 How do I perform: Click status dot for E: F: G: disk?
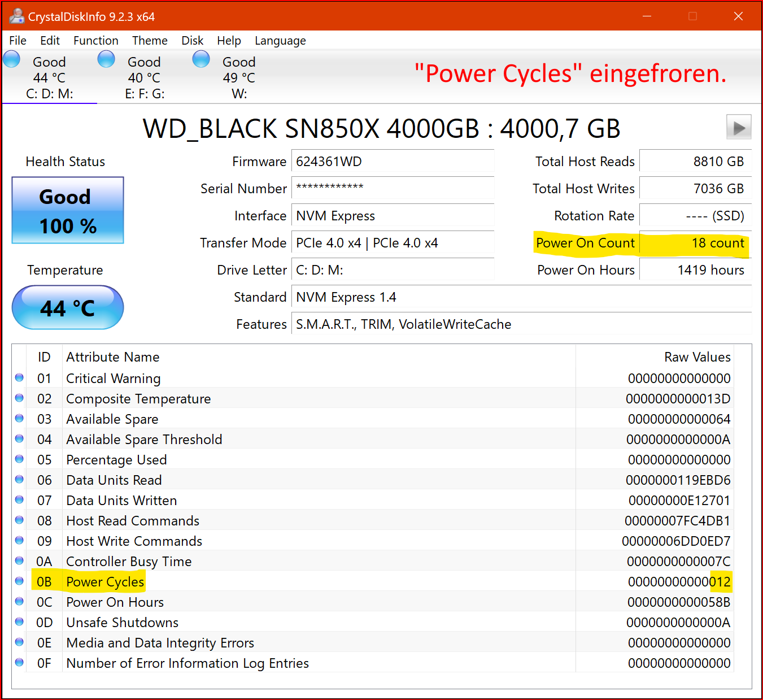pyautogui.click(x=106, y=59)
